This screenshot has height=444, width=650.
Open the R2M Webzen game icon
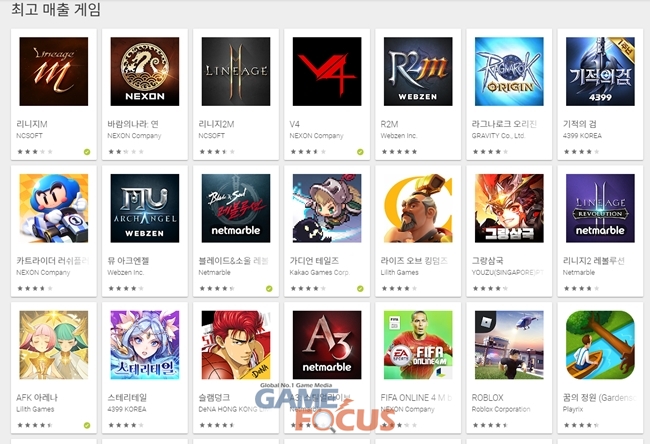tap(418, 71)
